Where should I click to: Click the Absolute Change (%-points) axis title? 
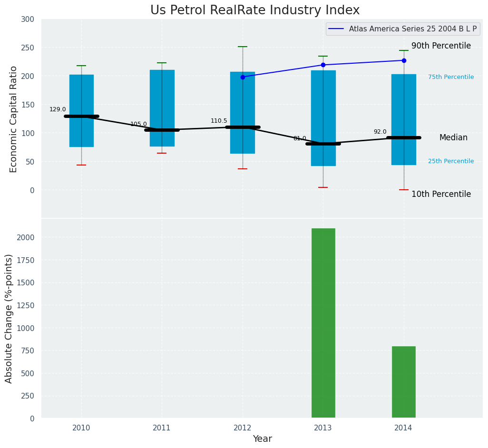tap(9, 318)
